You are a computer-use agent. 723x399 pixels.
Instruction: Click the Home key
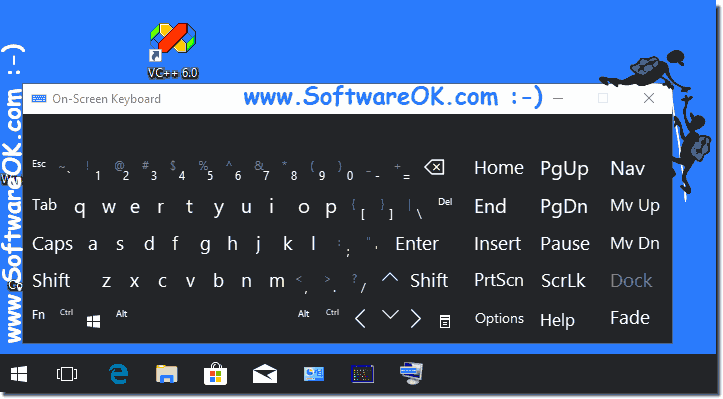click(x=498, y=168)
